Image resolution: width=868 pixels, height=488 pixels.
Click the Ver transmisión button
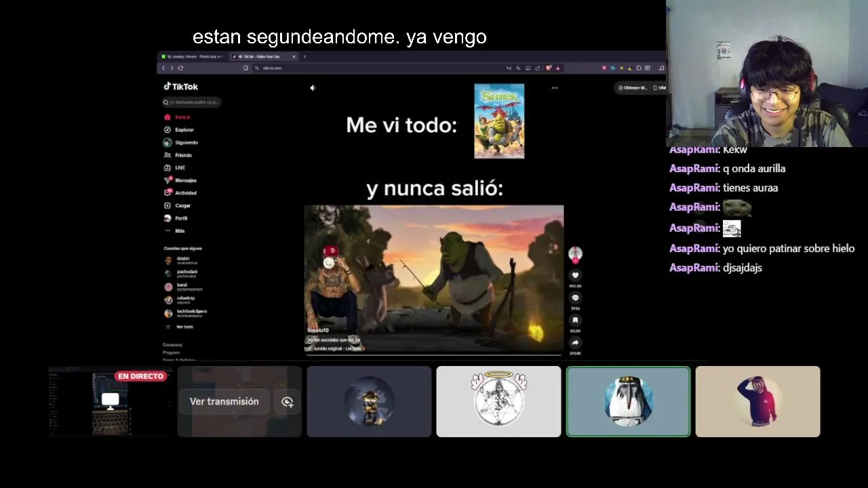tap(224, 401)
